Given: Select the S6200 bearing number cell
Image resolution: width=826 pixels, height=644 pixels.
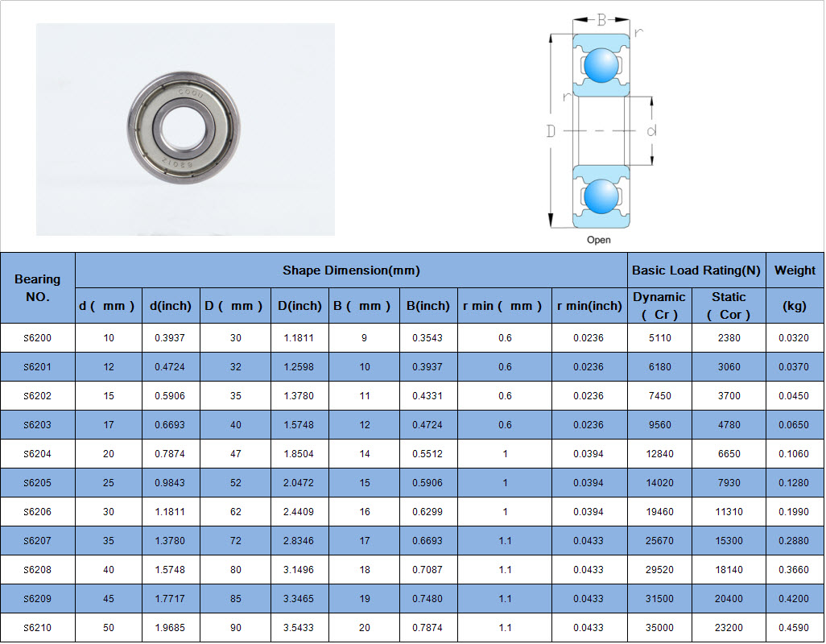Looking at the screenshot, I should [37, 338].
